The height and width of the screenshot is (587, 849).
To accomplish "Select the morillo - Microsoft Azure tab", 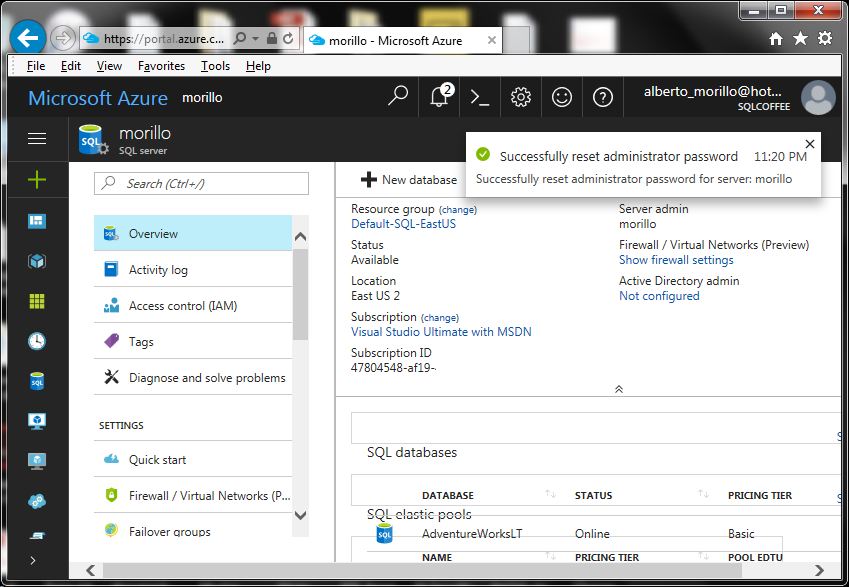I will tap(403, 41).
